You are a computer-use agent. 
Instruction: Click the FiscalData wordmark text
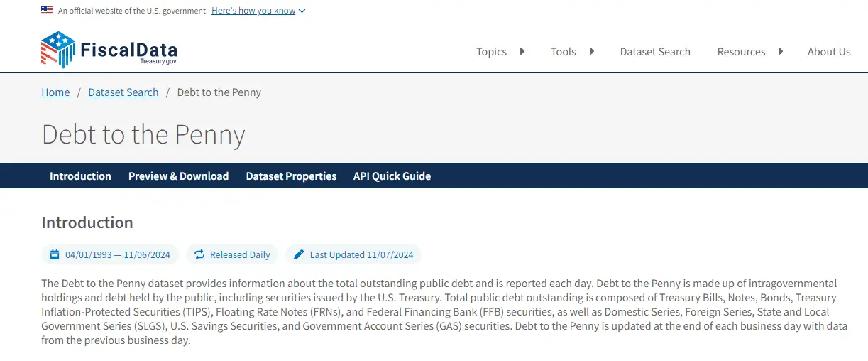tap(128, 50)
